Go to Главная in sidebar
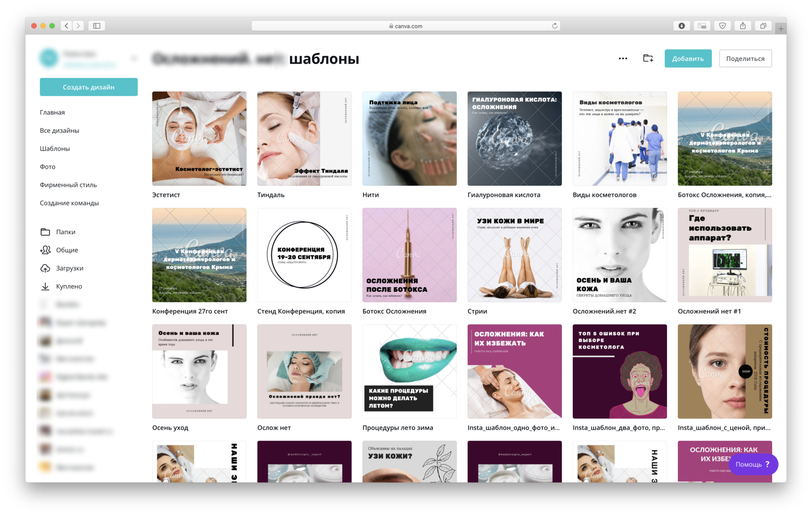 point(52,112)
